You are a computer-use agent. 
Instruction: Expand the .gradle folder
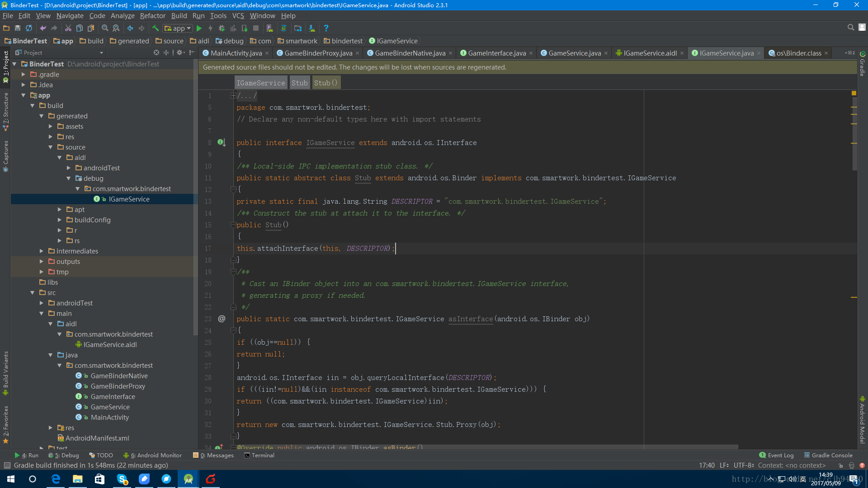23,74
